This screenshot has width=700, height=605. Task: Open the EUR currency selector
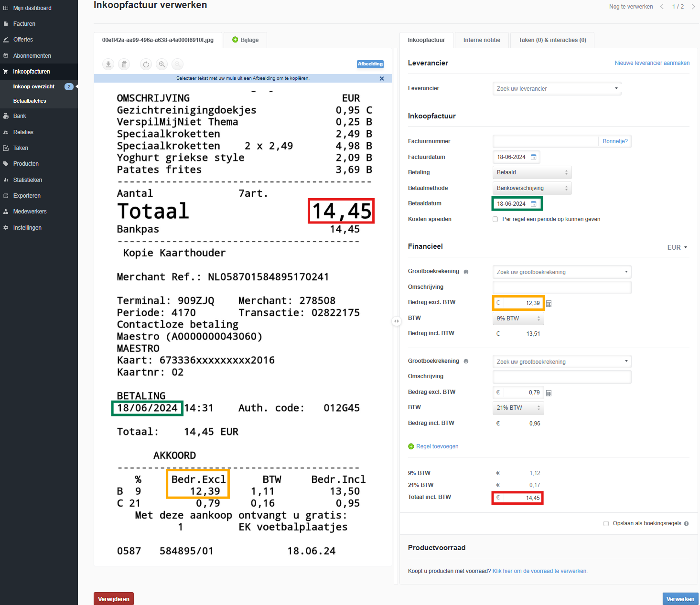[x=677, y=247]
